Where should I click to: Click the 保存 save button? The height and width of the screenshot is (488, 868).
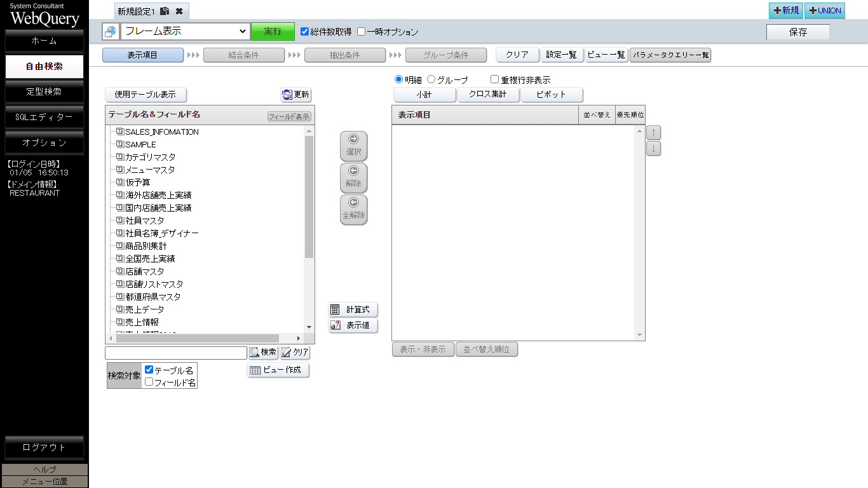pyautogui.click(x=798, y=31)
